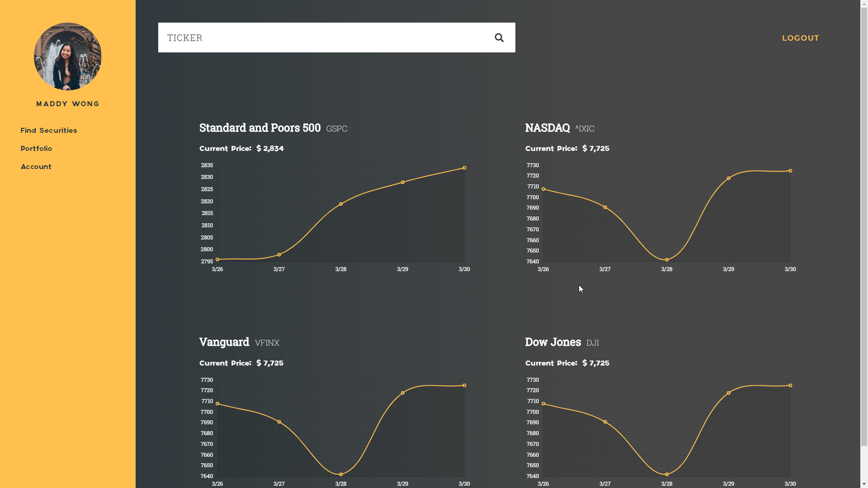Click the 3/30 data point on S&P 500 chart
The image size is (868, 488).
click(x=464, y=168)
